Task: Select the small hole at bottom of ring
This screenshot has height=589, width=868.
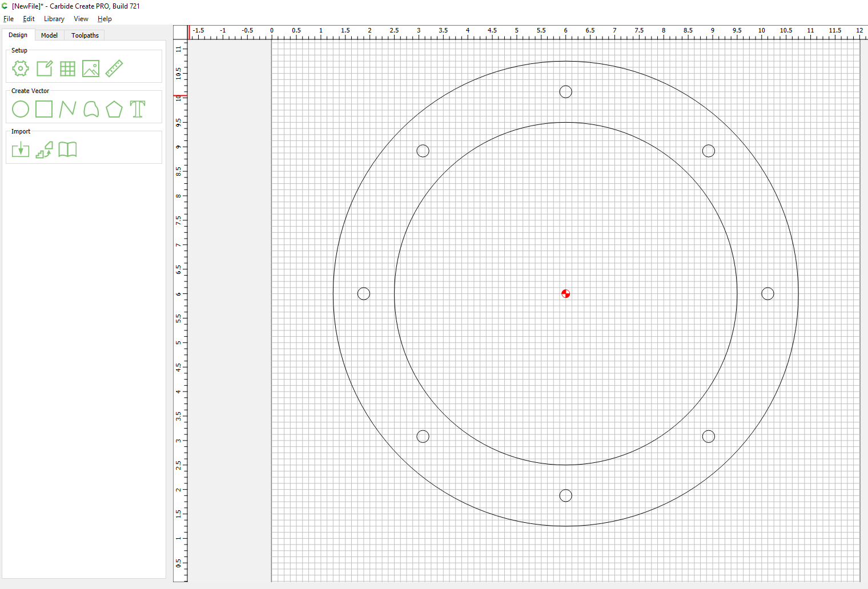Action: click(x=565, y=495)
